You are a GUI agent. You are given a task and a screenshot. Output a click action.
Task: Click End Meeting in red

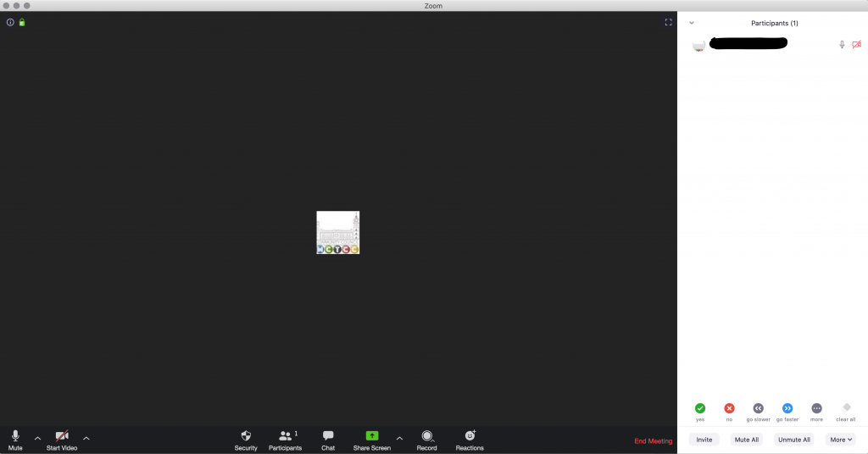pos(653,441)
